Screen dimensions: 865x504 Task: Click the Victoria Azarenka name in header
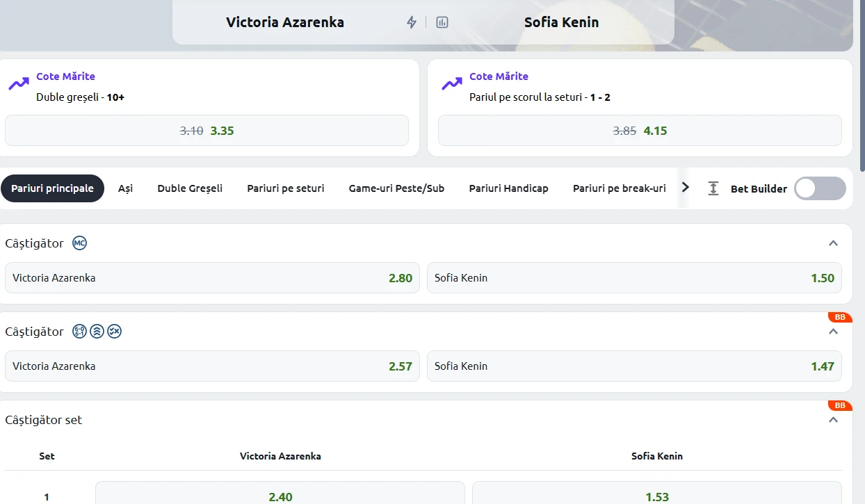click(285, 22)
